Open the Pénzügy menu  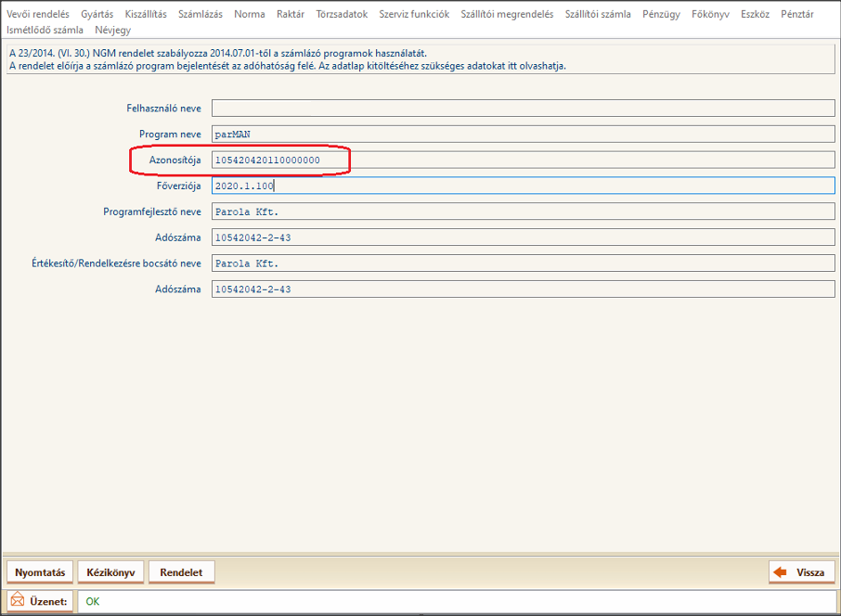(661, 15)
